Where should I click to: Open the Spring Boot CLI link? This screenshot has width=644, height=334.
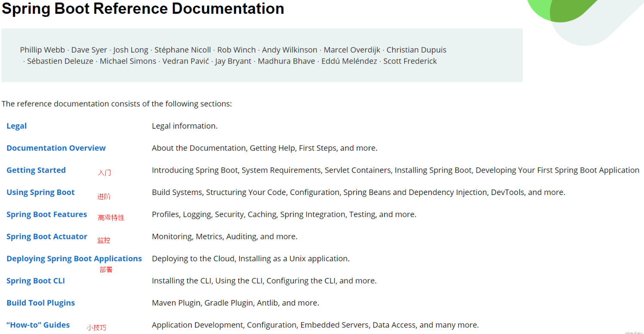[x=36, y=281]
